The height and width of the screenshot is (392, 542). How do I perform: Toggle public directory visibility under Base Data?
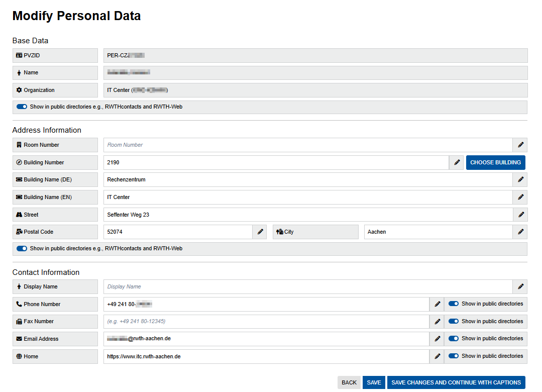click(21, 107)
